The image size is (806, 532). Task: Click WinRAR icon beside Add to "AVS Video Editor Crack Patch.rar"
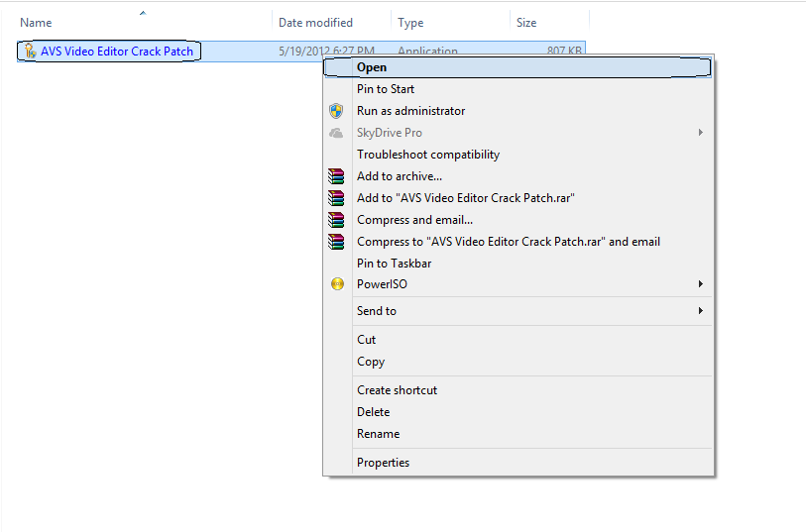pos(336,198)
